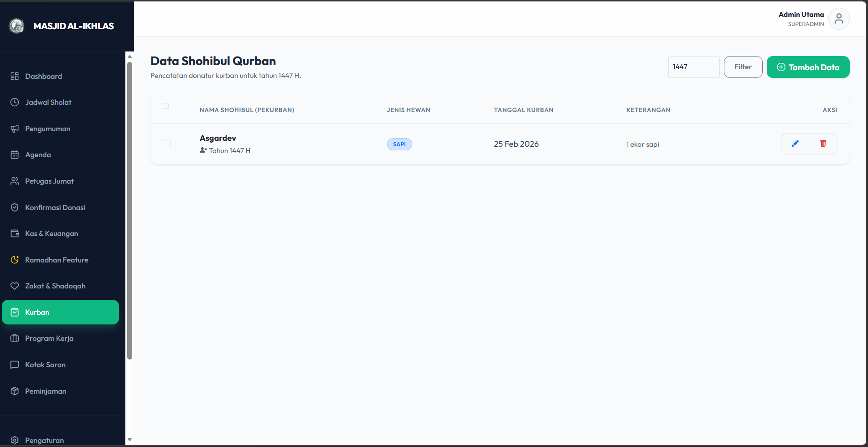Edit Asgardev row with pencil icon
Image resolution: width=868 pixels, height=447 pixels.
point(795,144)
